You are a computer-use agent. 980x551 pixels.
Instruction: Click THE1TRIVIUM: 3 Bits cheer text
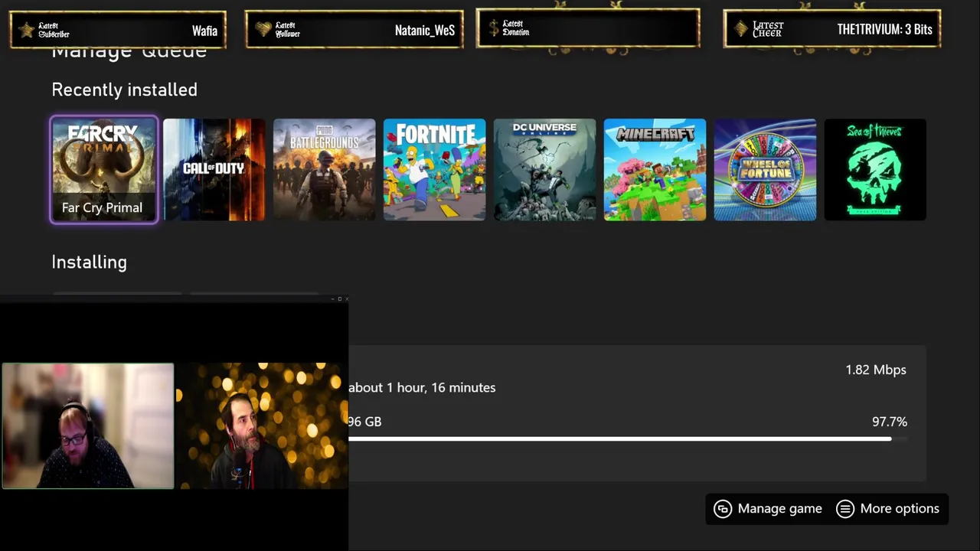(885, 30)
